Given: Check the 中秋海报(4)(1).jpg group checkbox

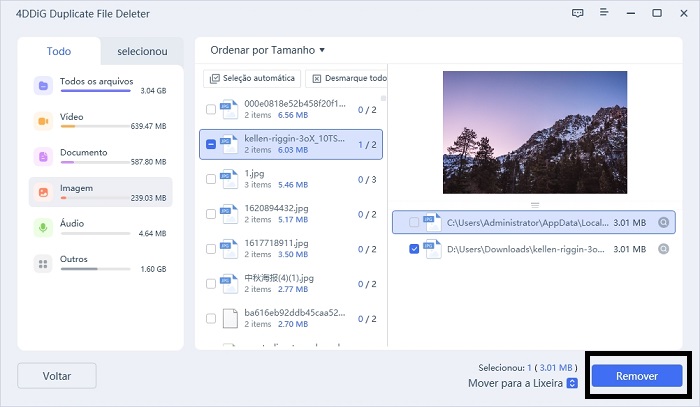Looking at the screenshot, I should pyautogui.click(x=211, y=283).
